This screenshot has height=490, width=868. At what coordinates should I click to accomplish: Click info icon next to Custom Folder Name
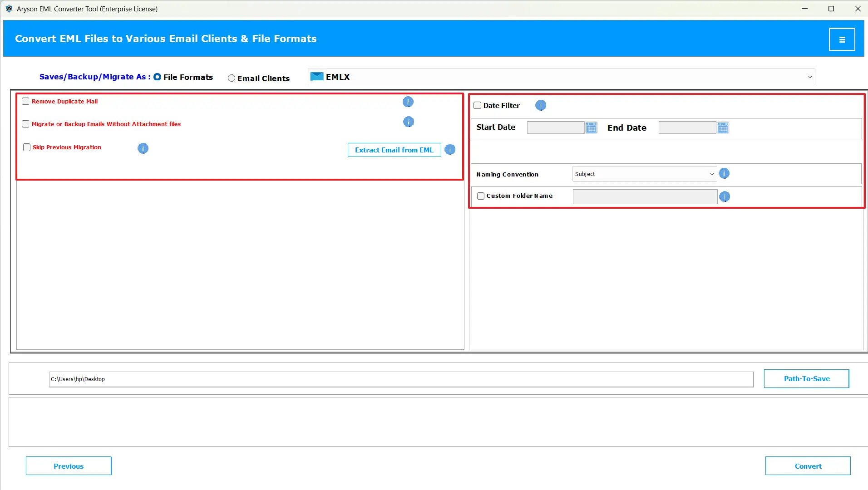[x=725, y=196]
